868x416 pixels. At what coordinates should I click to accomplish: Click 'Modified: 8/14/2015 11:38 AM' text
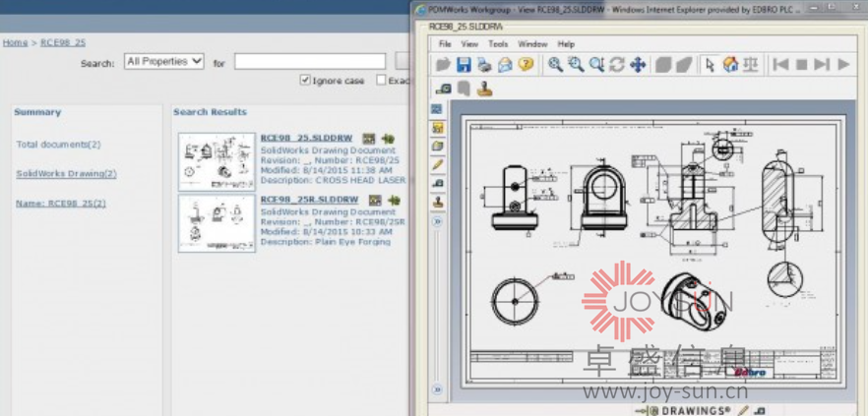pyautogui.click(x=327, y=170)
